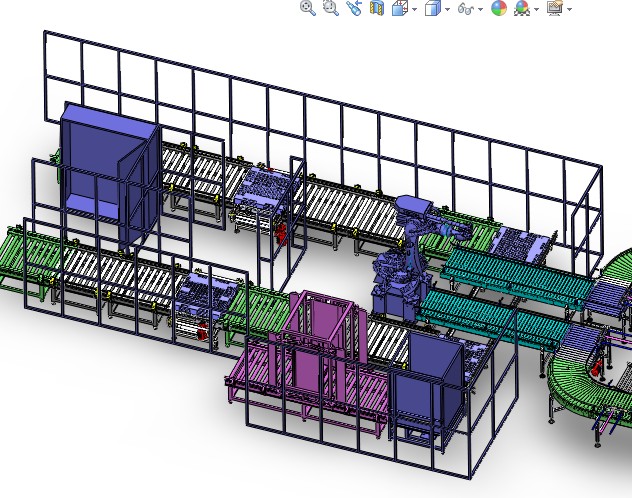Toggle the Section View tool
This screenshot has height=498, width=632.
[x=377, y=8]
